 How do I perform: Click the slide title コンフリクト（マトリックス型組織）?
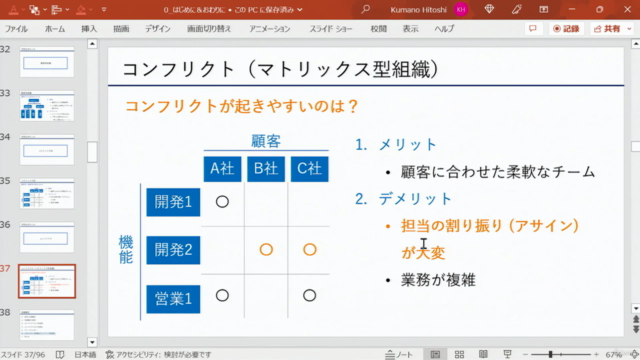click(281, 69)
